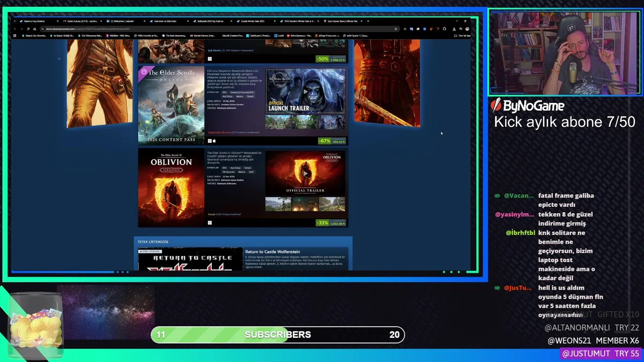The width and height of the screenshot is (644, 362).
Task: Click the Windows platform icon on Oblivion card
Action: coord(210,223)
